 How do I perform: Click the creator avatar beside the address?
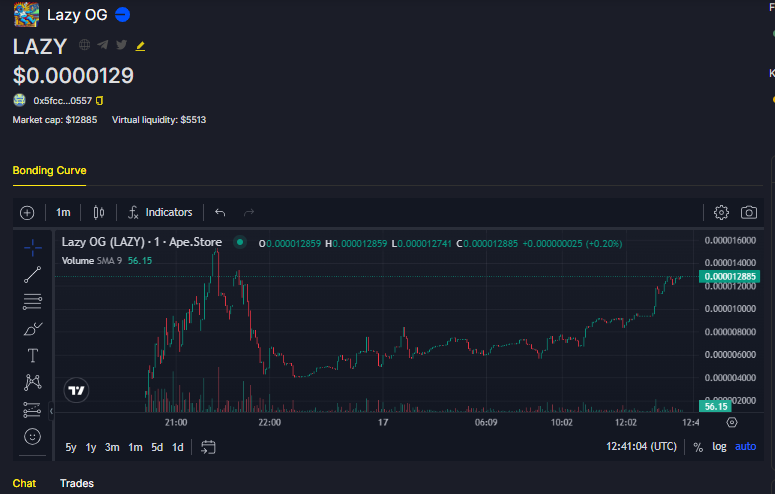tap(19, 100)
